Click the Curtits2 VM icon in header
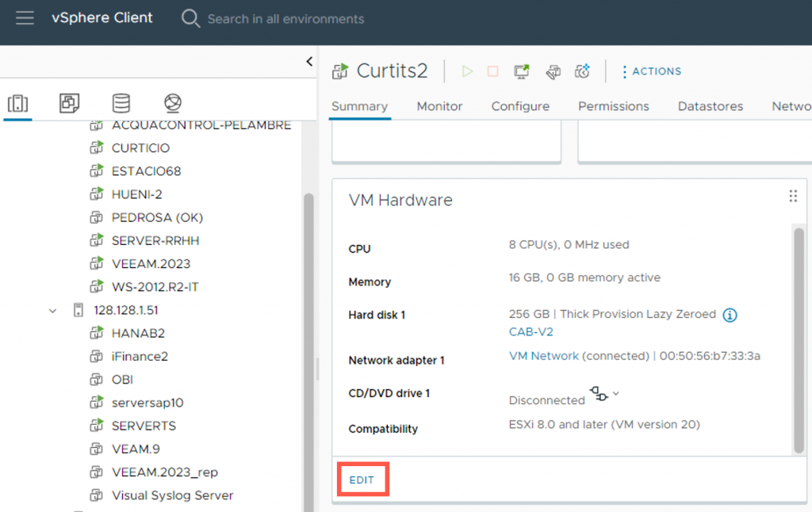The height and width of the screenshot is (512, 812). coord(340,71)
